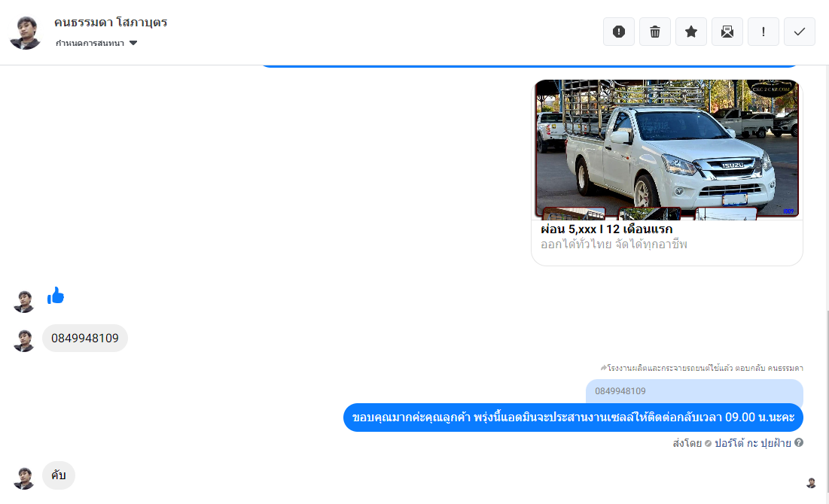Screen dimensions: 829x504
Task: Star this conversation to follow up
Action: point(691,32)
